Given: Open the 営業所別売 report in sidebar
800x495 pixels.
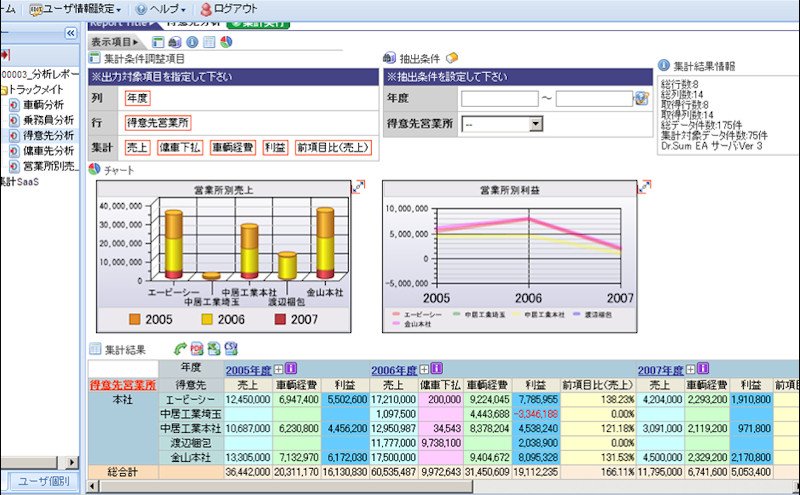Looking at the screenshot, I should 51,166.
